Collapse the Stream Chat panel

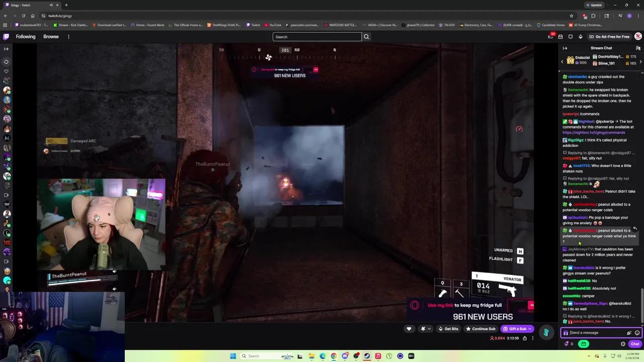(565, 48)
